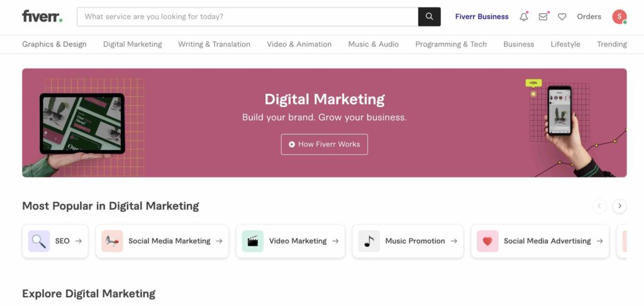
Task: Click the SEO magnifying glass icon
Action: 39,241
